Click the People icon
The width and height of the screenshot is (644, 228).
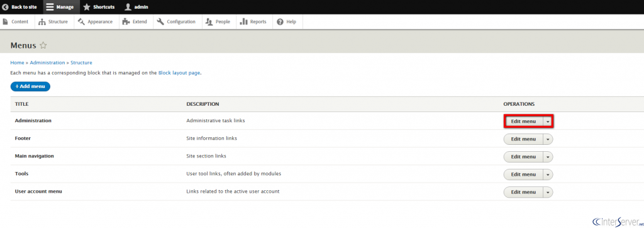tap(209, 22)
